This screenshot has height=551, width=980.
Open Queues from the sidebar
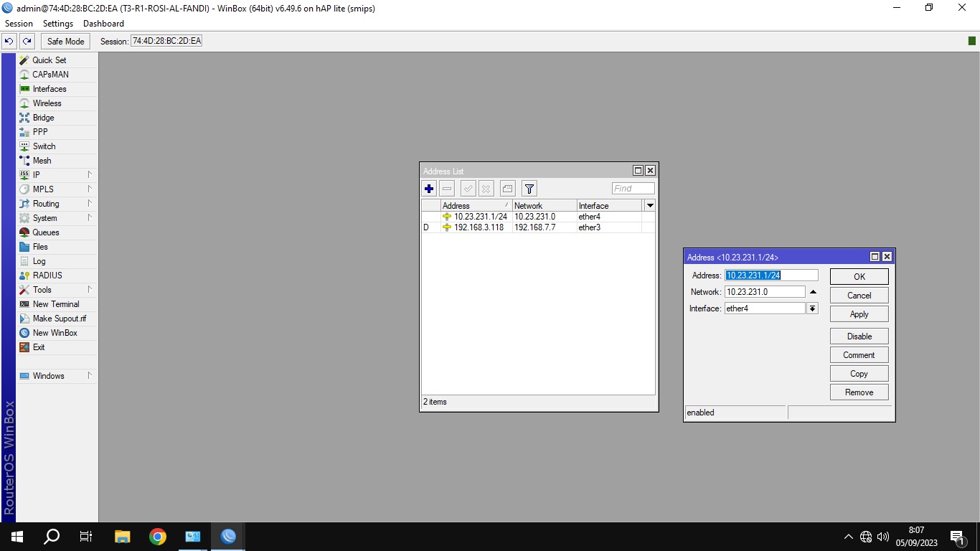tap(57, 232)
